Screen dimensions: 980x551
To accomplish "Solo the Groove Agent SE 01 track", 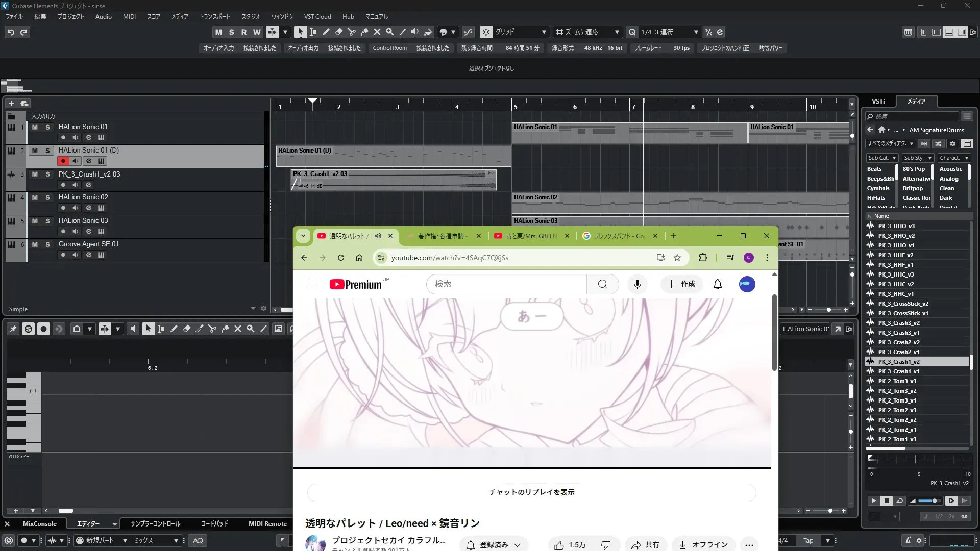I will pyautogui.click(x=47, y=244).
